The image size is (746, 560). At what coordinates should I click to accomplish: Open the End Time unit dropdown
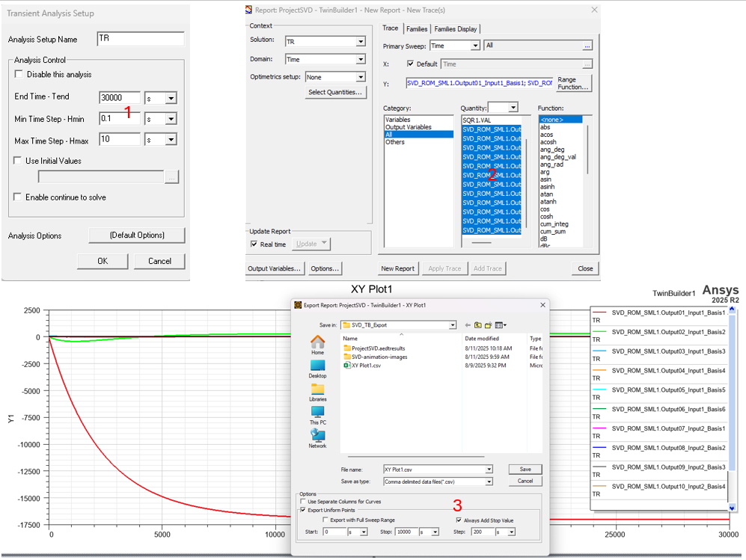pyautogui.click(x=171, y=99)
